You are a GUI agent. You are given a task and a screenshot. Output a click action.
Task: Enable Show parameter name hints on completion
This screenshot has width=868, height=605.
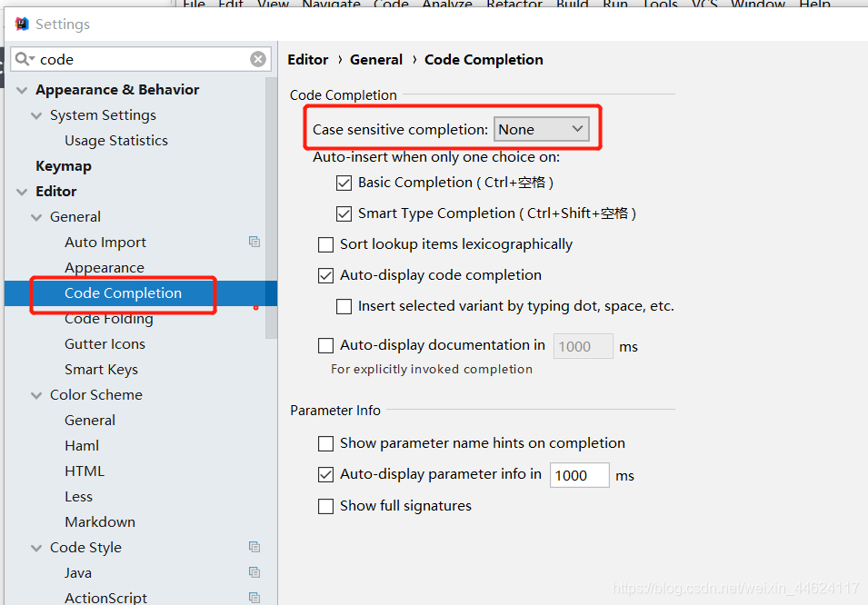click(325, 444)
